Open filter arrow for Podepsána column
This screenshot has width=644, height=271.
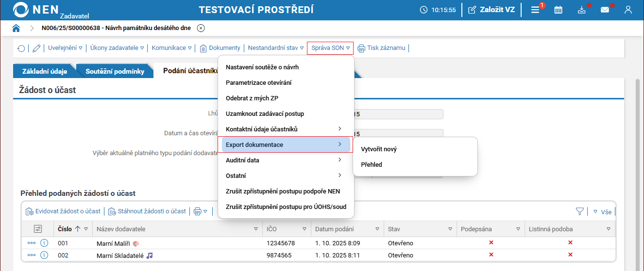[x=518, y=229]
